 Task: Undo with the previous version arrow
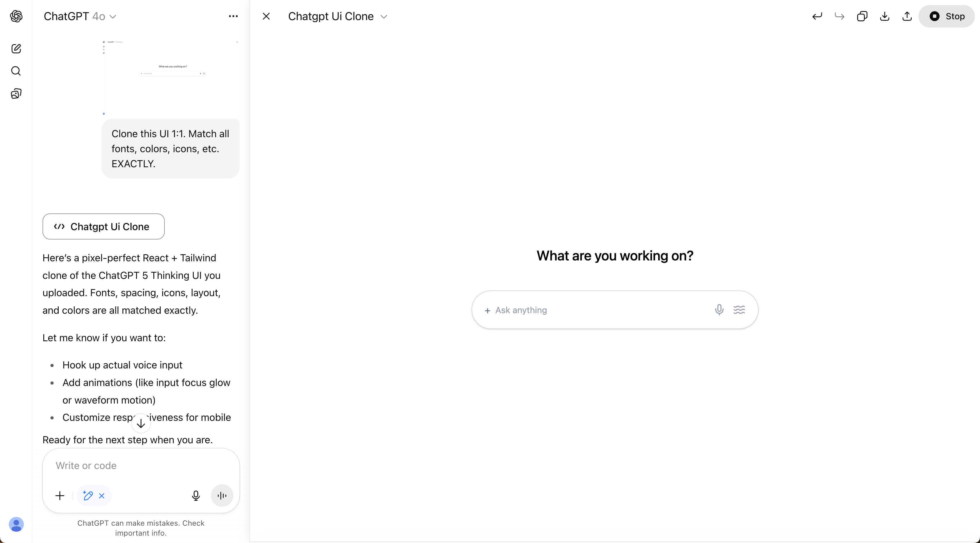(x=817, y=16)
